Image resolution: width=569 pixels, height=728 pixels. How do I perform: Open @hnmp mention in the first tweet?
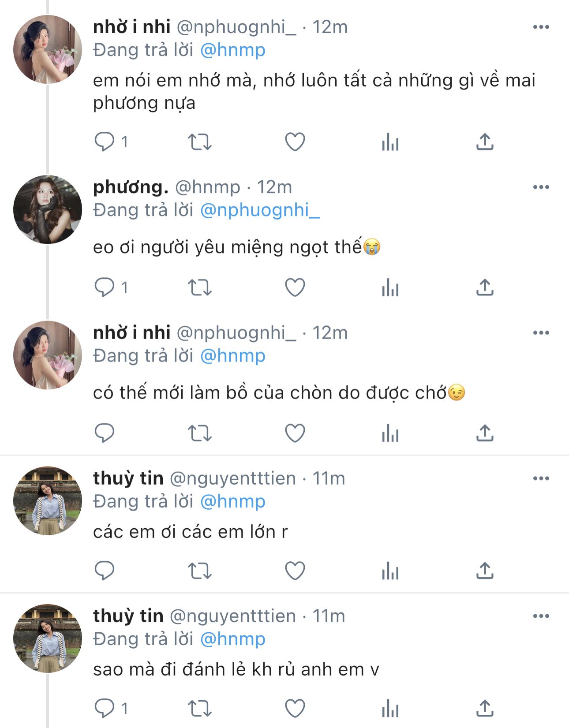pyautogui.click(x=232, y=50)
